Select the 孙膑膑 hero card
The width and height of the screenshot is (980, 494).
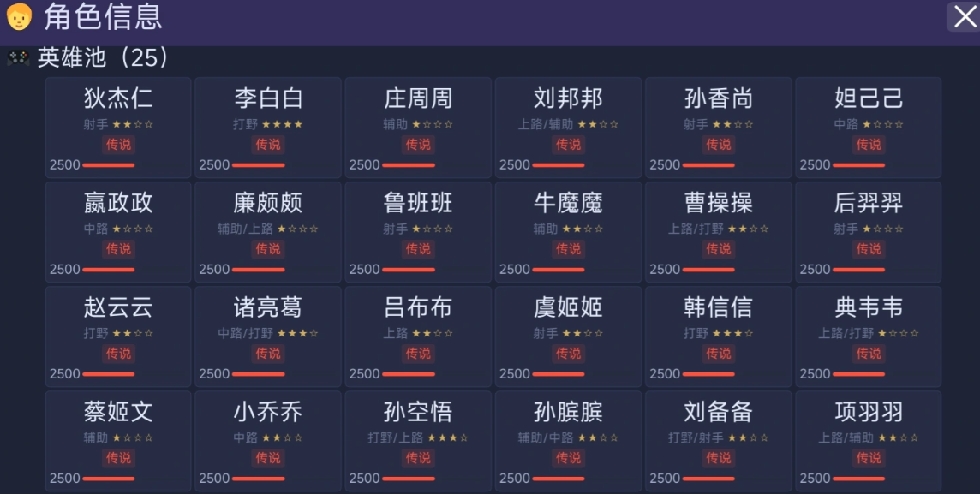(x=568, y=441)
